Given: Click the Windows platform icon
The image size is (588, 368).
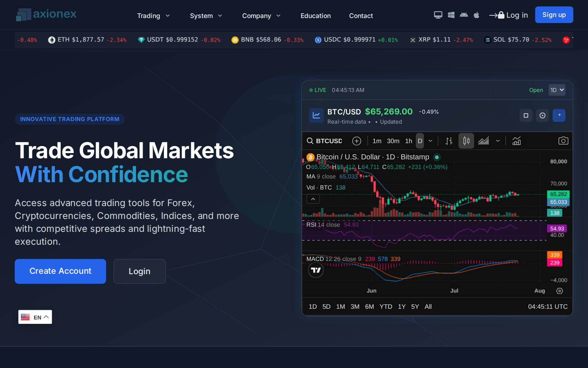Looking at the screenshot, I should coord(451,15).
